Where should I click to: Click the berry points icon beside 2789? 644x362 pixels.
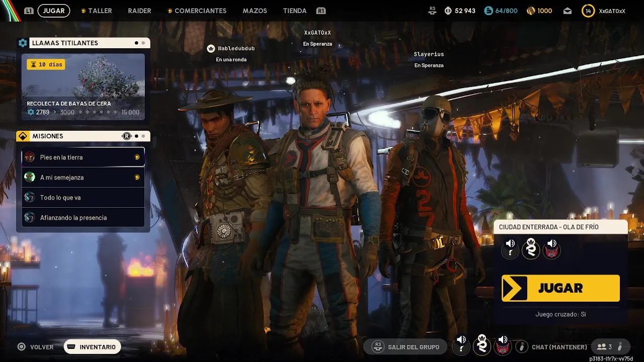pos(31,112)
